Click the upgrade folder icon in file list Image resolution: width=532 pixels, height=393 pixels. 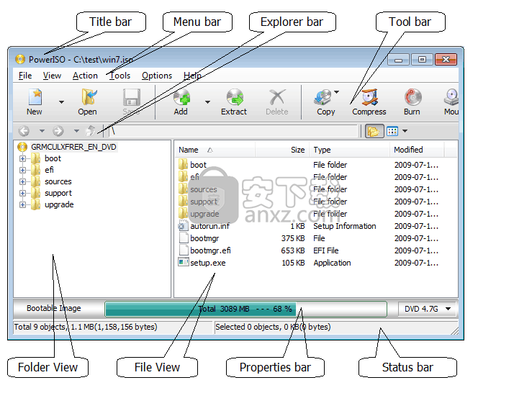pos(184,214)
